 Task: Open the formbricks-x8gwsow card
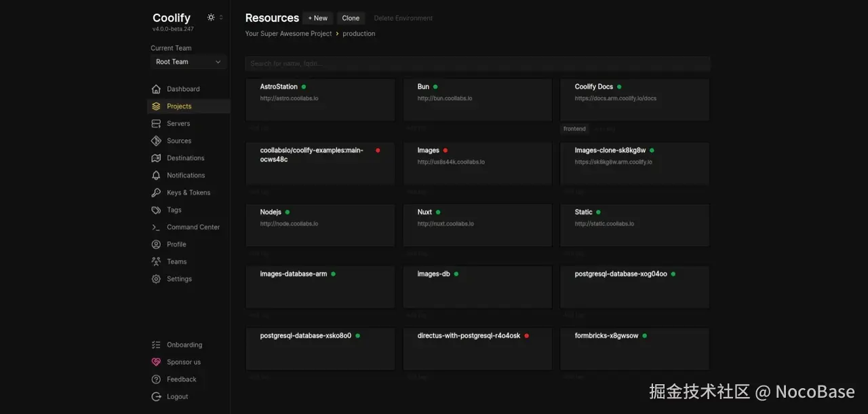click(635, 349)
